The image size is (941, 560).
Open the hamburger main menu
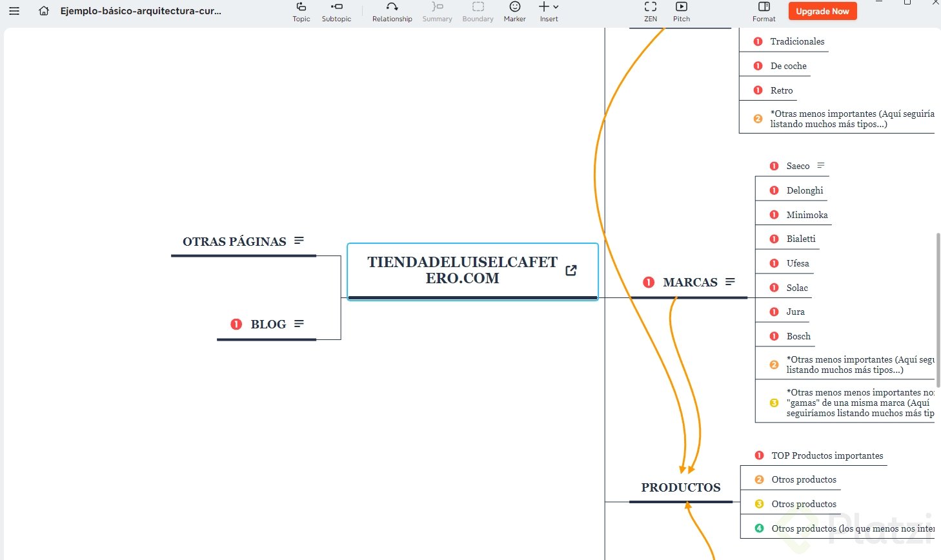[x=14, y=11]
